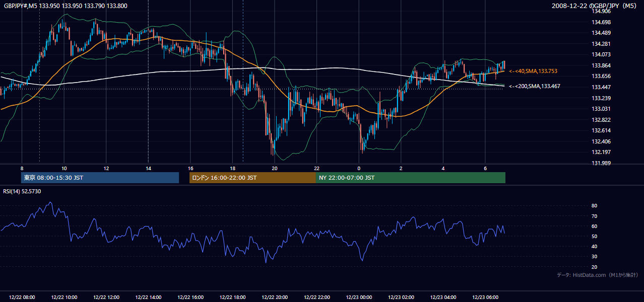Select the NY 22:00-07:00 JST session bar
Viewport: 644px width, 302px height.
[x=411, y=178]
